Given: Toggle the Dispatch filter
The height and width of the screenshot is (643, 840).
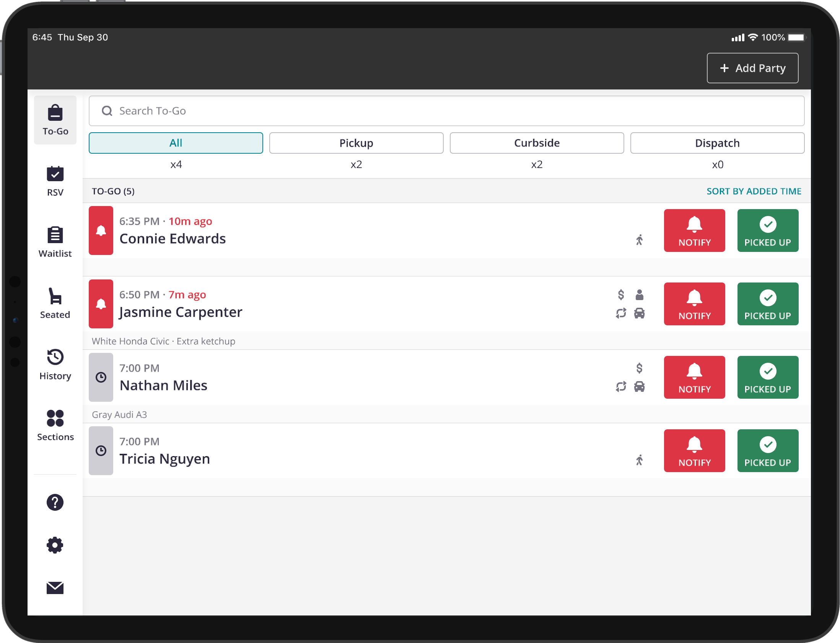Looking at the screenshot, I should click(717, 143).
